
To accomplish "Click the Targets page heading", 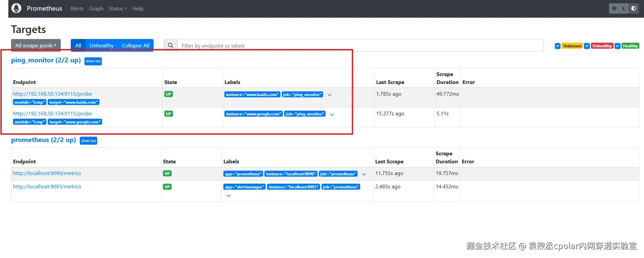I will click(28, 30).
